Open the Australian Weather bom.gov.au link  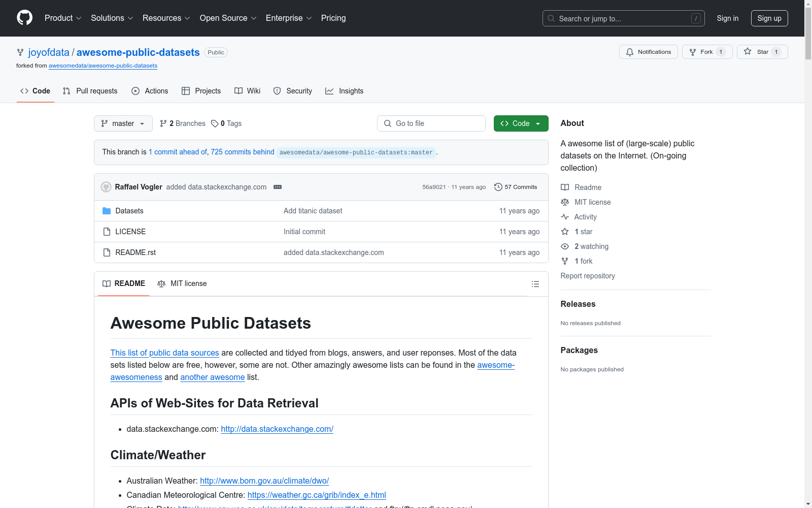point(264,481)
